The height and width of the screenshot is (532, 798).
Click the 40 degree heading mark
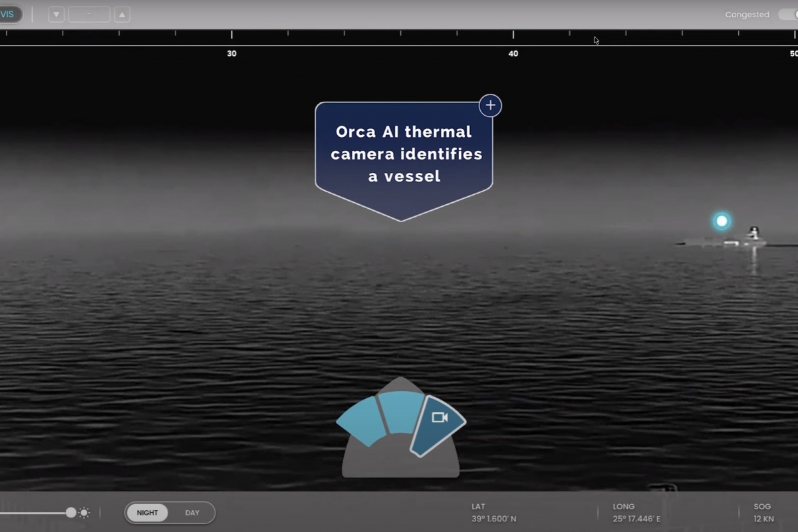pos(513,53)
